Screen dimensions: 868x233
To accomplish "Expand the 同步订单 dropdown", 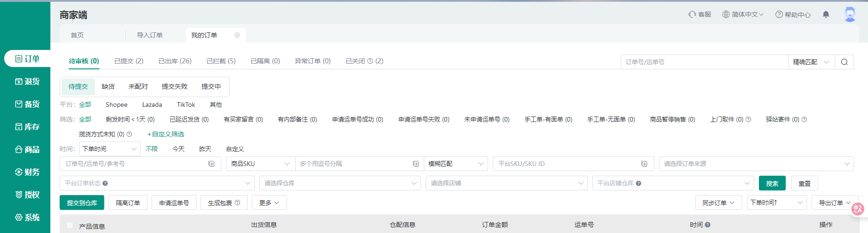I will tap(719, 202).
